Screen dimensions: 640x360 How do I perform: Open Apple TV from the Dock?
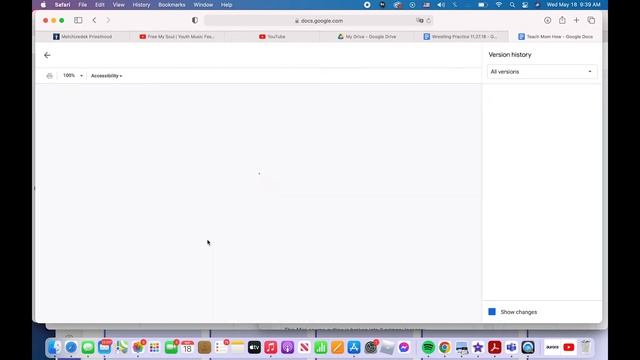pyautogui.click(x=254, y=347)
